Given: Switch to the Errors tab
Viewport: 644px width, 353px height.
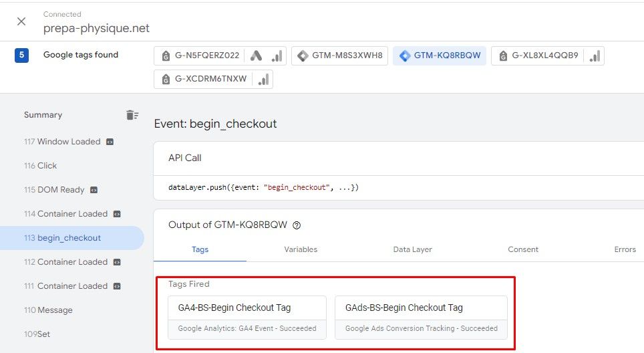Looking at the screenshot, I should (625, 249).
